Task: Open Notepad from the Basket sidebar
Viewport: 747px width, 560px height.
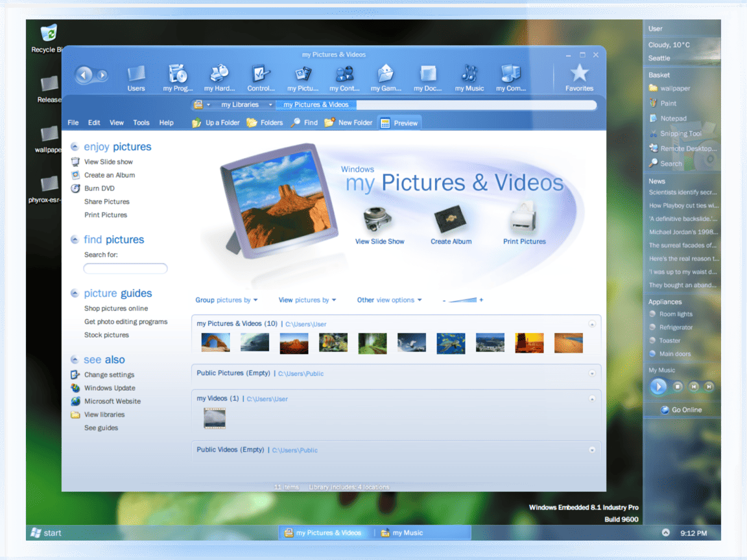Action: [668, 118]
